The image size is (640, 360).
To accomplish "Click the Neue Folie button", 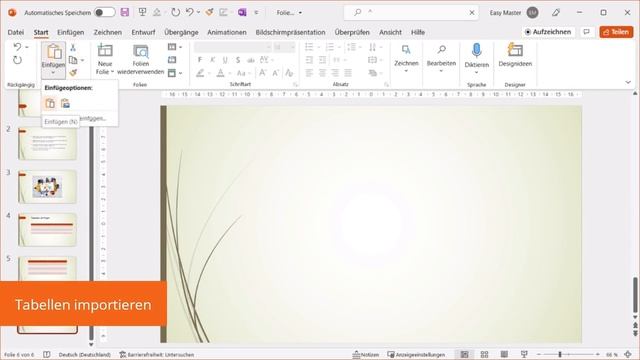I will [105, 59].
